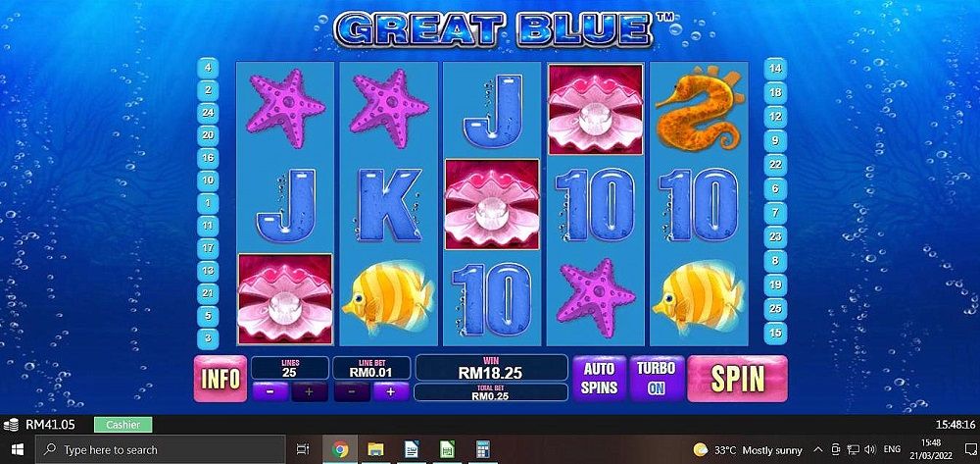Click the orange seahorse symbol

click(x=700, y=108)
